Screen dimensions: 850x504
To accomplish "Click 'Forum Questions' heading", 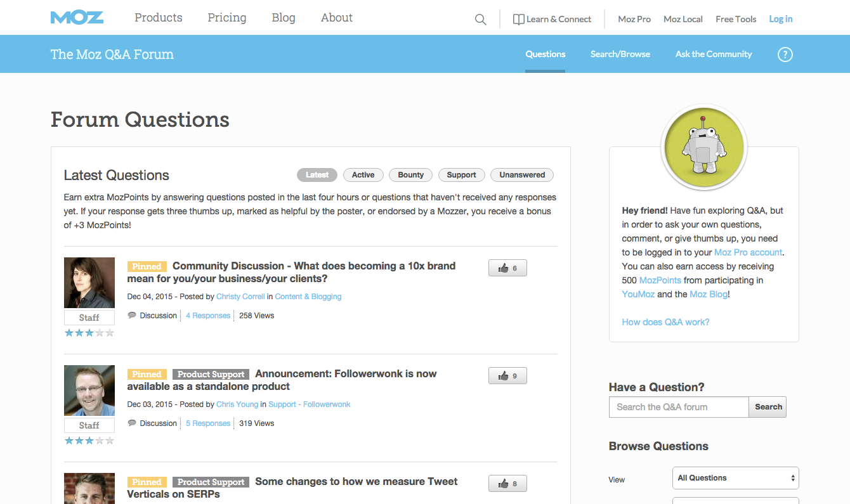I will click(140, 119).
